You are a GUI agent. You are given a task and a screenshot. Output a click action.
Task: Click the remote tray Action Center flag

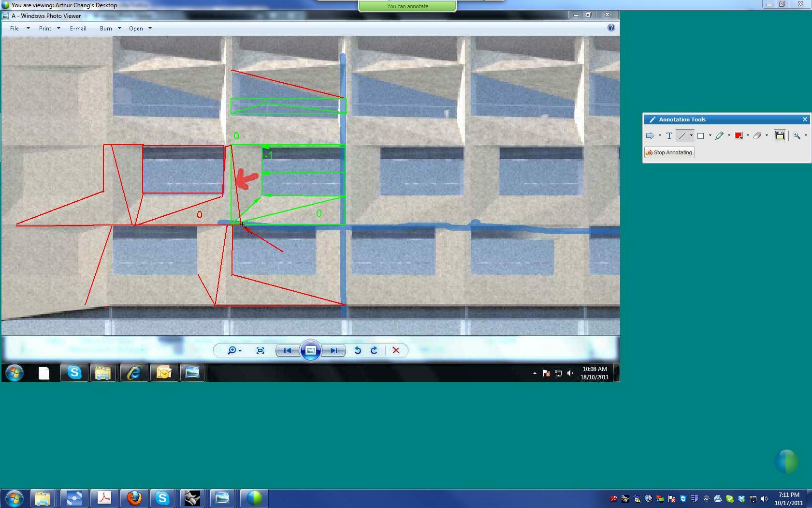[547, 373]
